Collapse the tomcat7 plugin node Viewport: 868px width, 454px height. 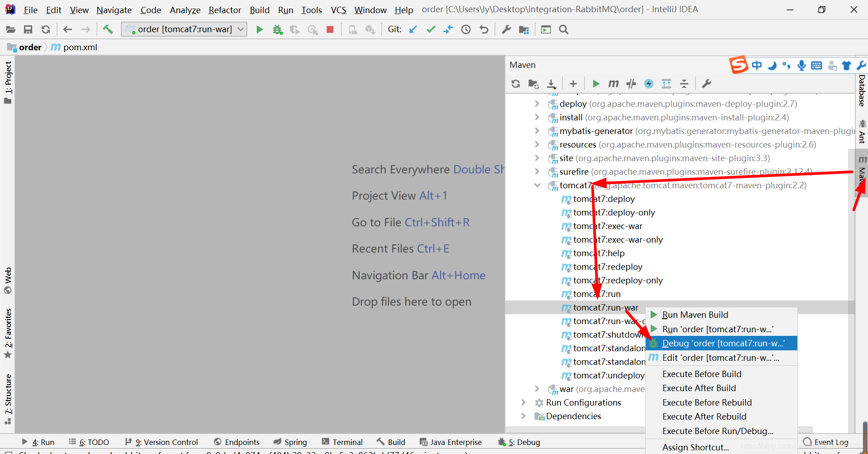(537, 185)
